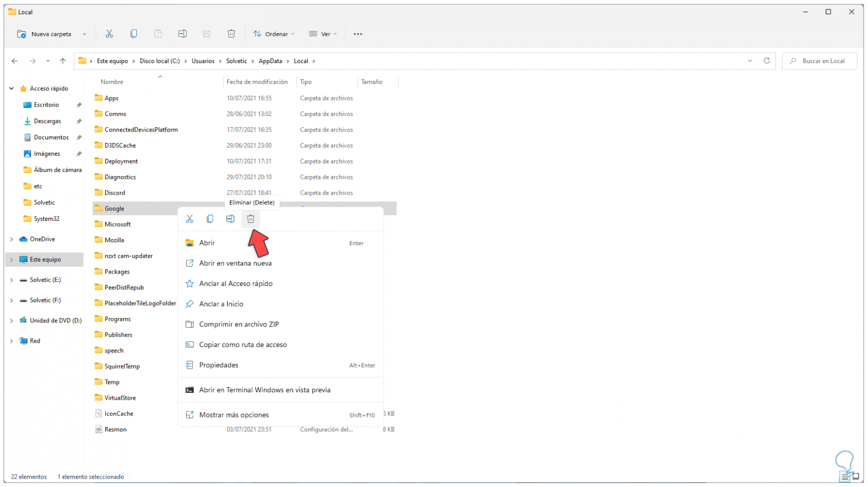Select the Mozilla folder
Screen dimensions: 868x487
(114, 240)
